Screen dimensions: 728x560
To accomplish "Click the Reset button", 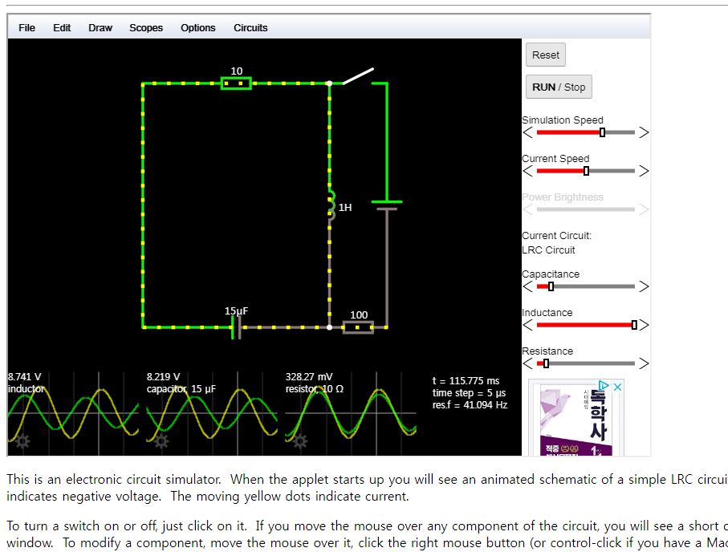I will point(546,55).
